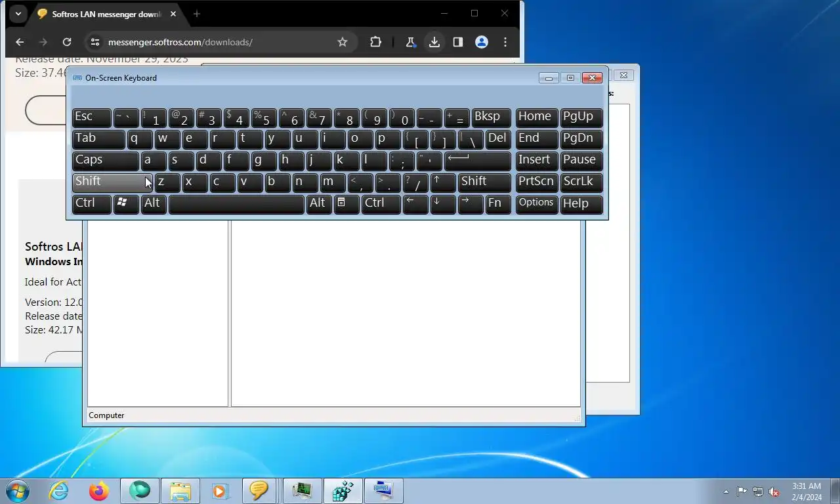Open Chrome profile avatar
Image resolution: width=840 pixels, height=504 pixels.
click(x=482, y=42)
